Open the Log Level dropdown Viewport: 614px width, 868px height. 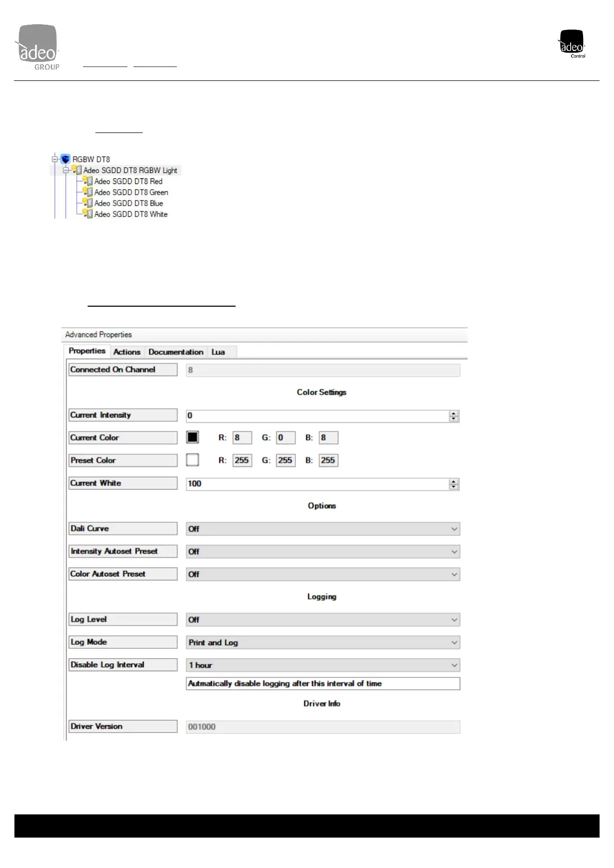(x=323, y=620)
